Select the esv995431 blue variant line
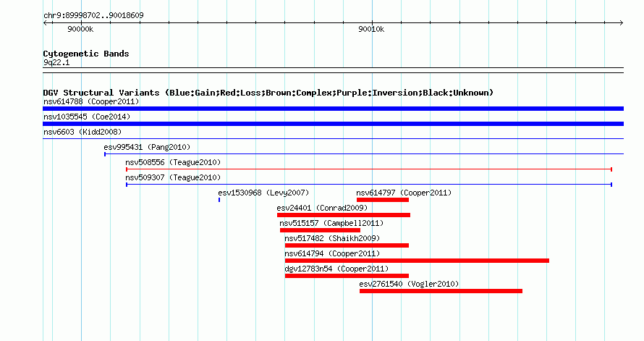 pos(364,154)
